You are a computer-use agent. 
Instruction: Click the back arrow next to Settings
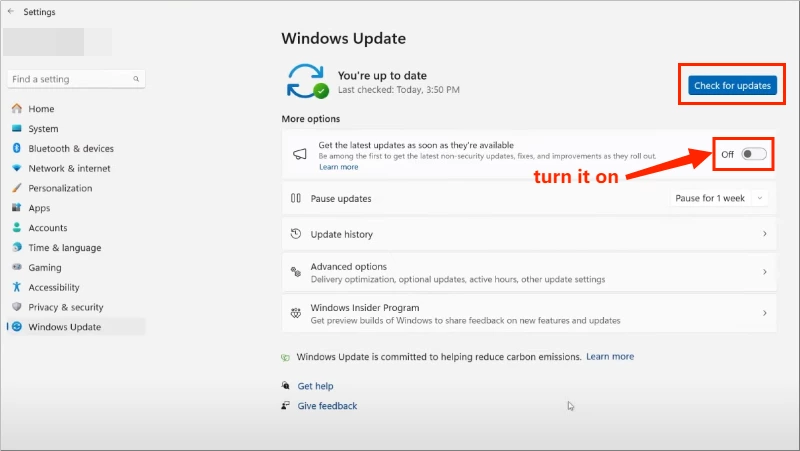11,11
